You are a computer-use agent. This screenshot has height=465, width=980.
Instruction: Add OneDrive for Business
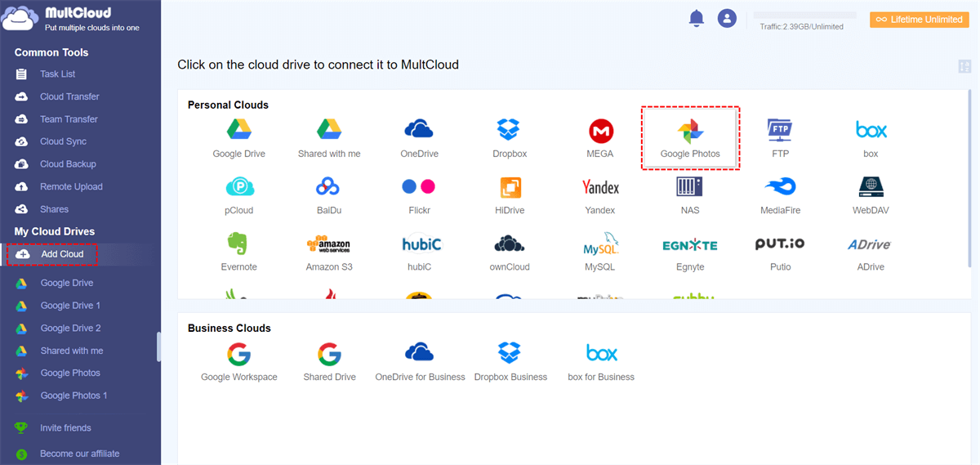pyautogui.click(x=420, y=361)
